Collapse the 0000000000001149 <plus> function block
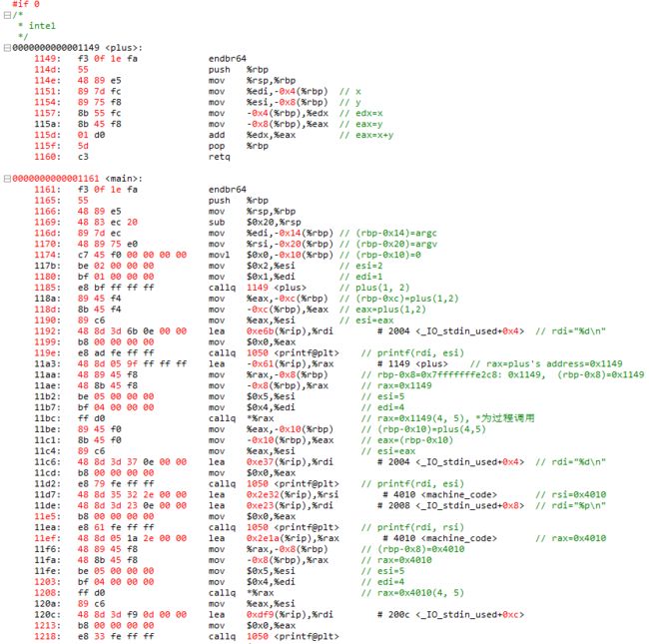The width and height of the screenshot is (649, 644). (7, 48)
